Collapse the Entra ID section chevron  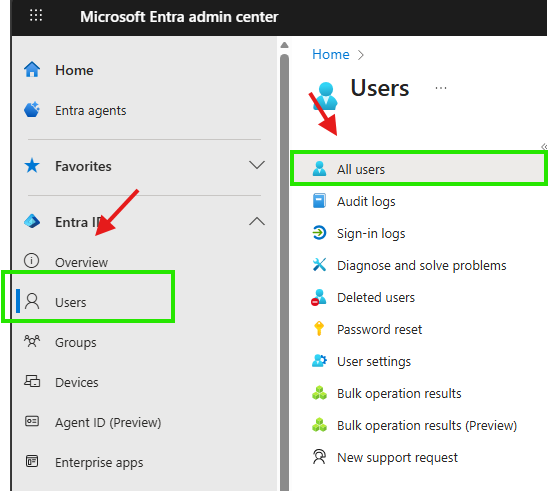257,221
